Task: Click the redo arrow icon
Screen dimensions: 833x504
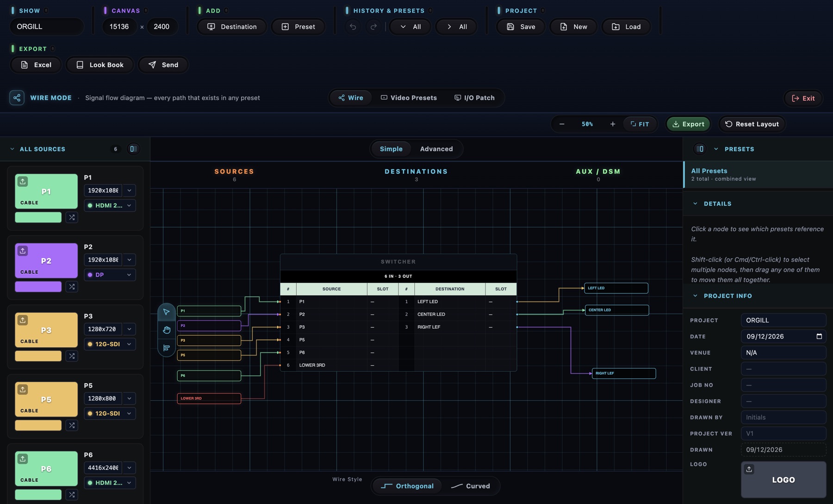Action: [x=373, y=27]
